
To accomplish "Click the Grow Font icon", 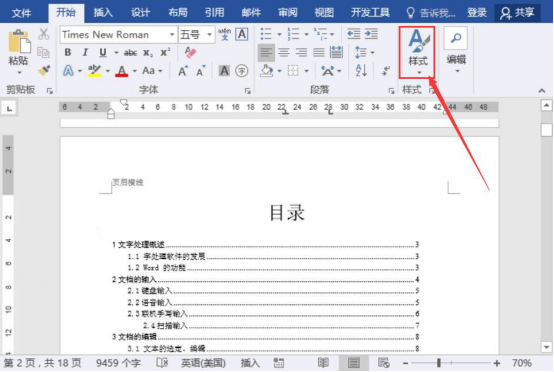I will coord(183,71).
